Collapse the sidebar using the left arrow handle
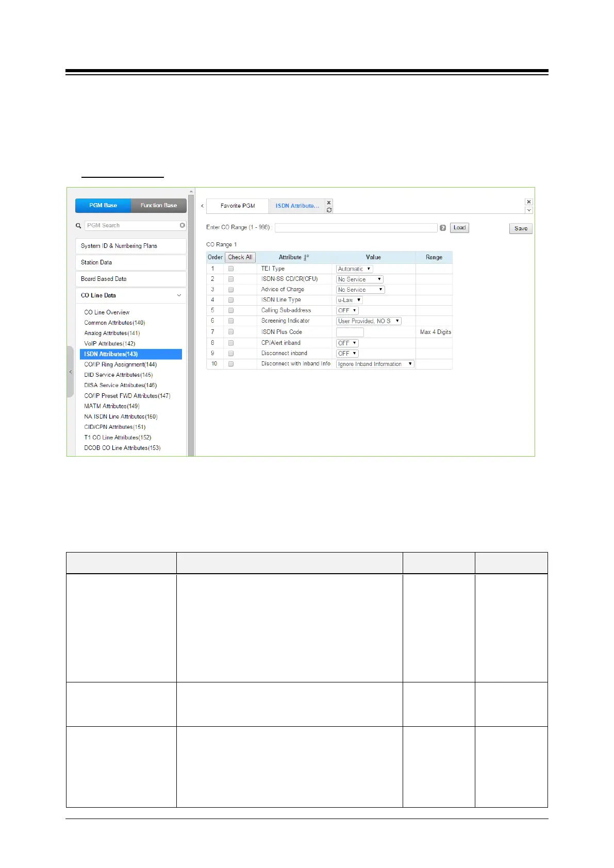Viewport: 614px width, 868px height. 71,372
